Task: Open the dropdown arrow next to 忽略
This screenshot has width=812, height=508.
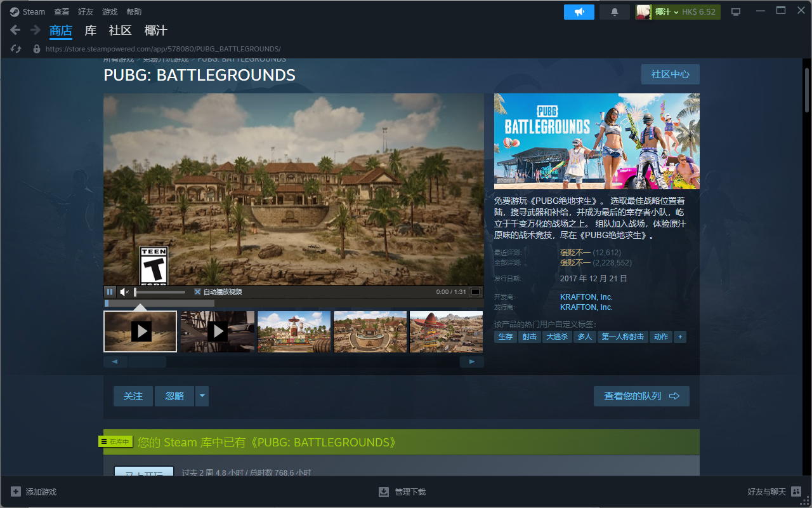Action: point(202,396)
